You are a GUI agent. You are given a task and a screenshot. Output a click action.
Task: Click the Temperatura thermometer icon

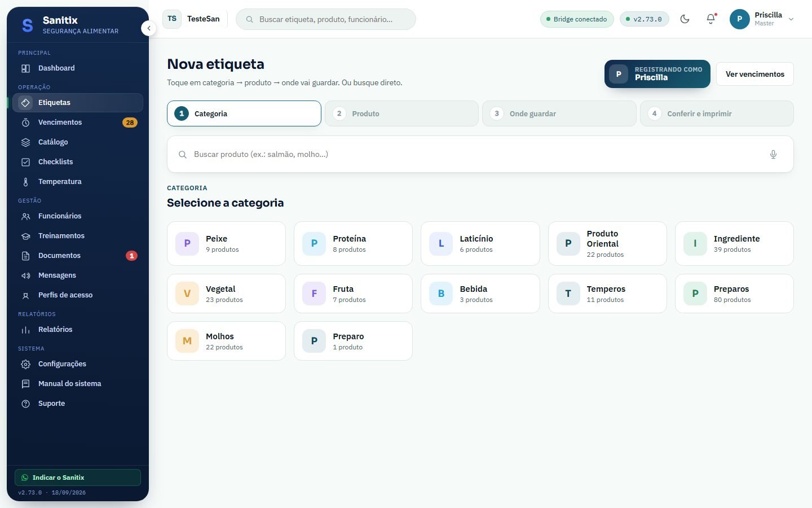tap(25, 182)
